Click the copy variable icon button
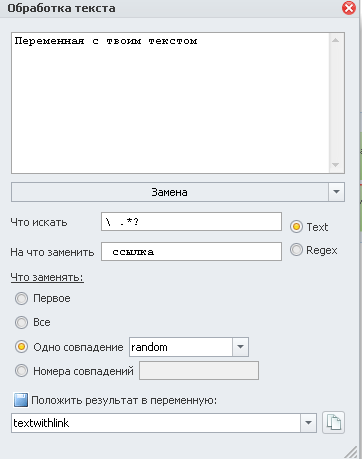 333,423
